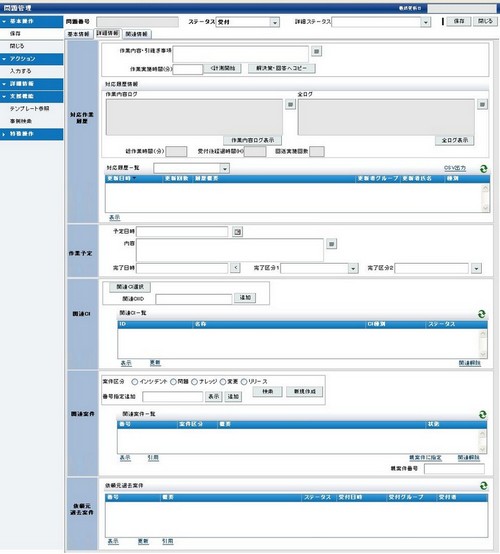This screenshot has height=554, width=500.
Task: Open the 完了区分2 dropdown
Action: click(x=476, y=269)
